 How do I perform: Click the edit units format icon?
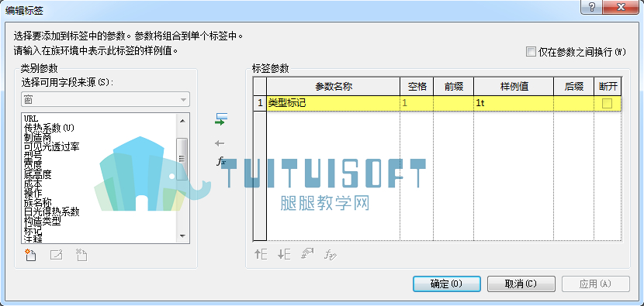(307, 254)
